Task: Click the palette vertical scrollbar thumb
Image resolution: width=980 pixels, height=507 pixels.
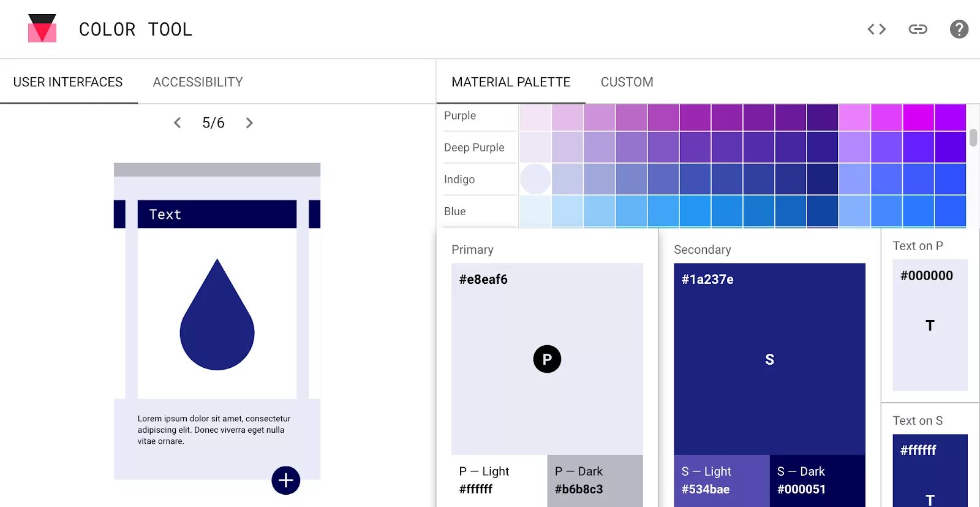Action: (x=973, y=137)
